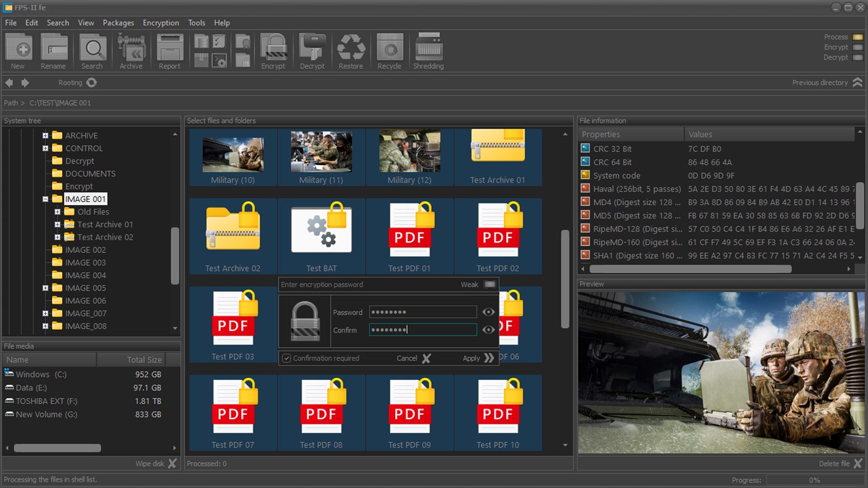The height and width of the screenshot is (488, 868).
Task: Select the Archive tool
Action: pyautogui.click(x=131, y=50)
